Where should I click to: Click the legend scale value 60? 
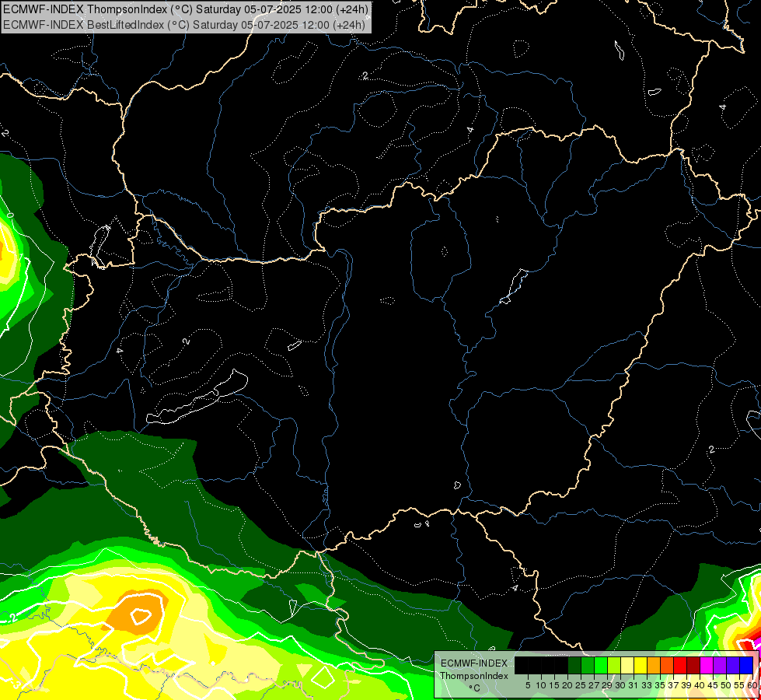click(x=752, y=685)
